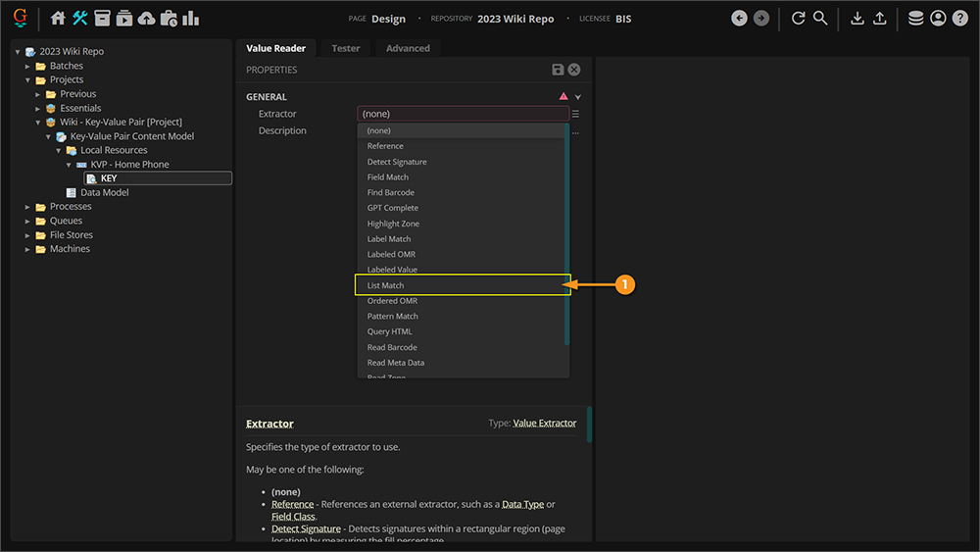Viewport: 980px width, 552px height.
Task: Go to the Home page icon
Action: pos(58,18)
